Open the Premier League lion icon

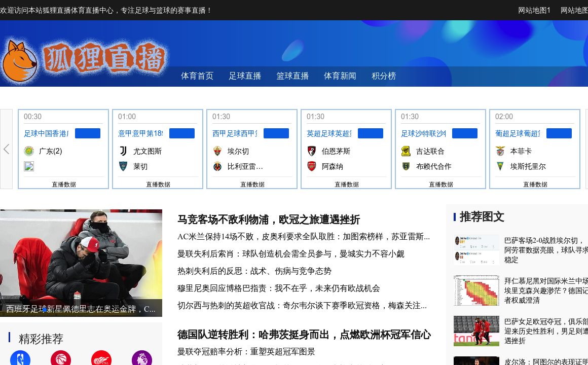142,359
